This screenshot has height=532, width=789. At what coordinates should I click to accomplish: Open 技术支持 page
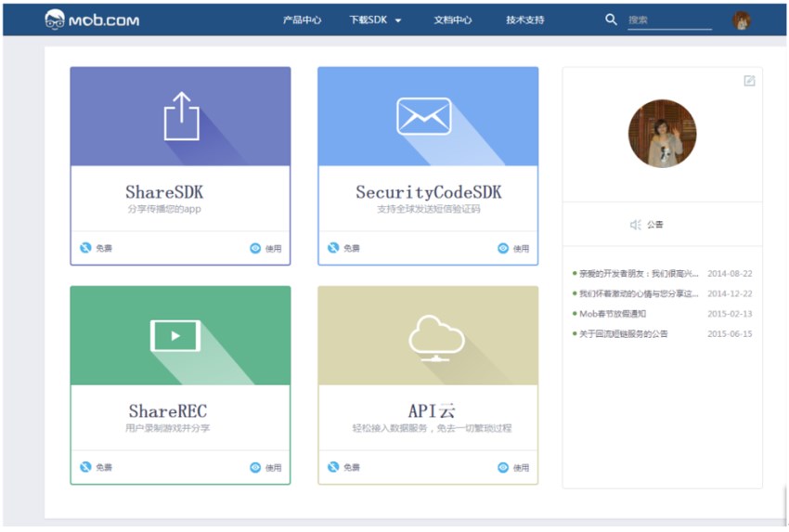(524, 20)
